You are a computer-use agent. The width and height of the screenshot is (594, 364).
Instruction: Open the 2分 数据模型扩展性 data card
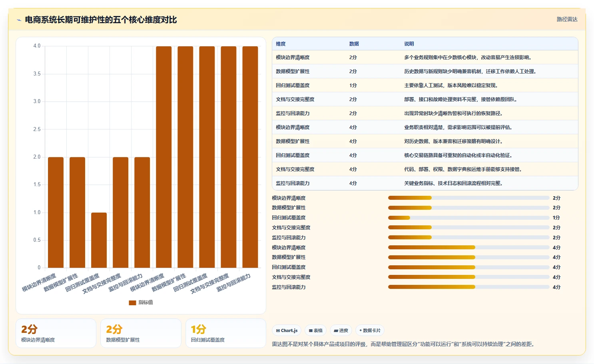click(141, 333)
